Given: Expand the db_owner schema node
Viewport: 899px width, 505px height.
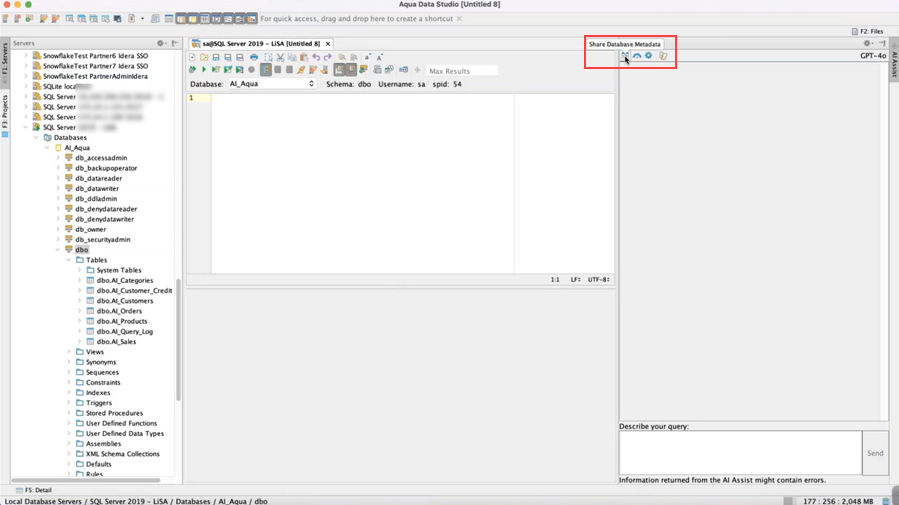Looking at the screenshot, I should point(58,229).
